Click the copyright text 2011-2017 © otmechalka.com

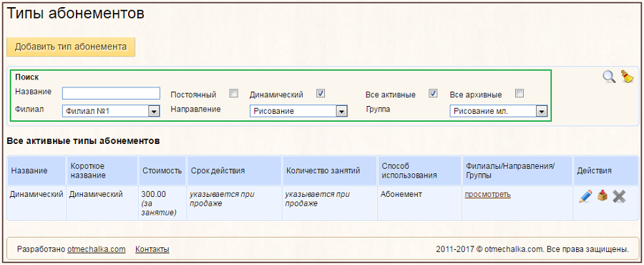[x=532, y=249]
